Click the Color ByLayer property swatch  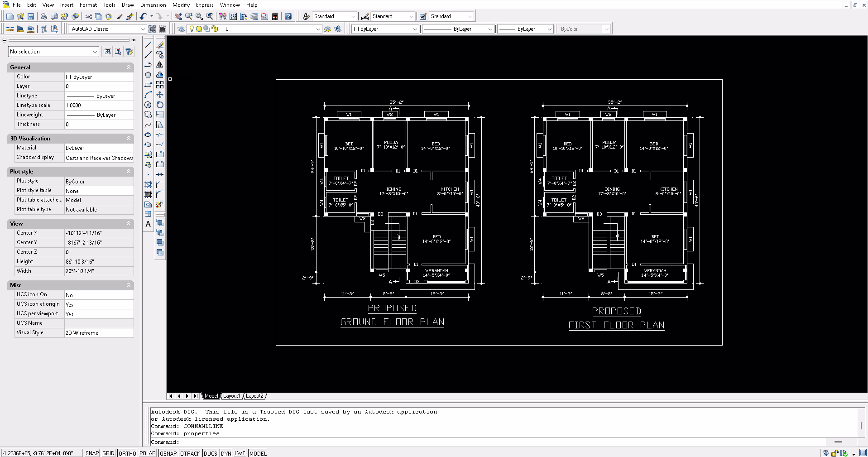point(68,77)
